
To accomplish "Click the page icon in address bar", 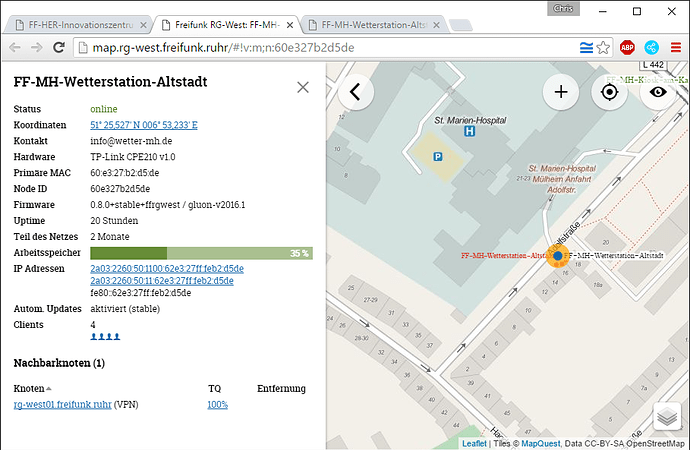I will 83,48.
